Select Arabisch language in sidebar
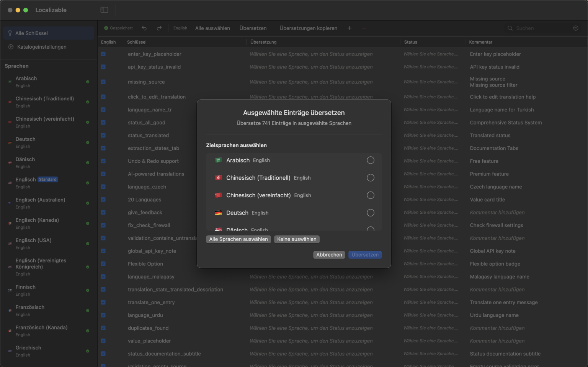The width and height of the screenshot is (588, 367). point(49,82)
